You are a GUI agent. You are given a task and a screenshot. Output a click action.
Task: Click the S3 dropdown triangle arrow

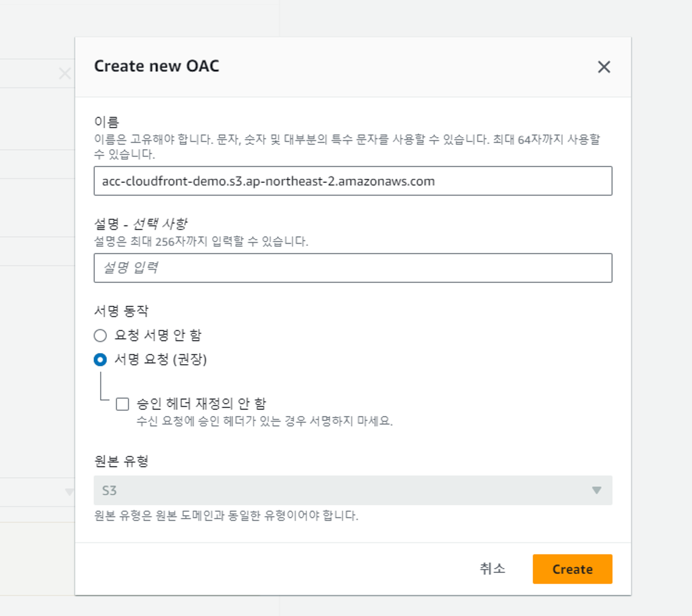[596, 490]
